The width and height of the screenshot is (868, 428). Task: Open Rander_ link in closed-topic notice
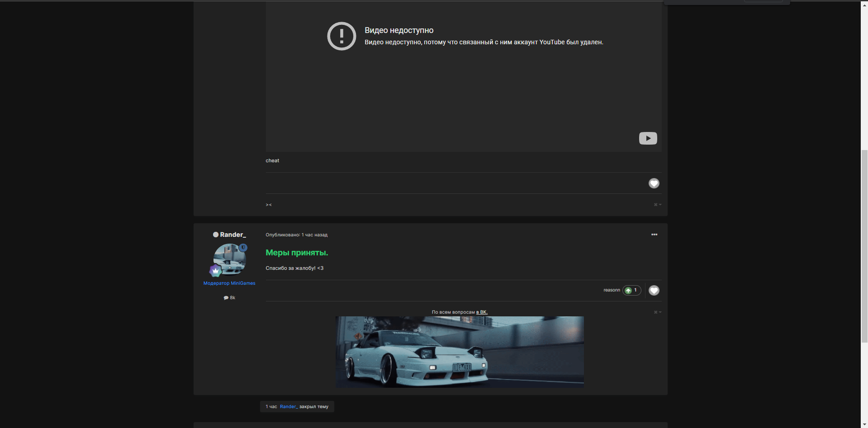point(289,407)
